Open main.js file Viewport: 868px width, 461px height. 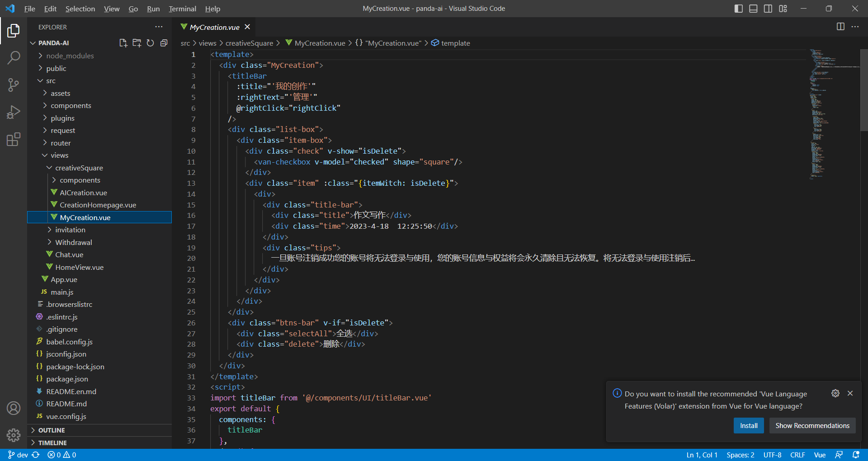(x=99, y=292)
